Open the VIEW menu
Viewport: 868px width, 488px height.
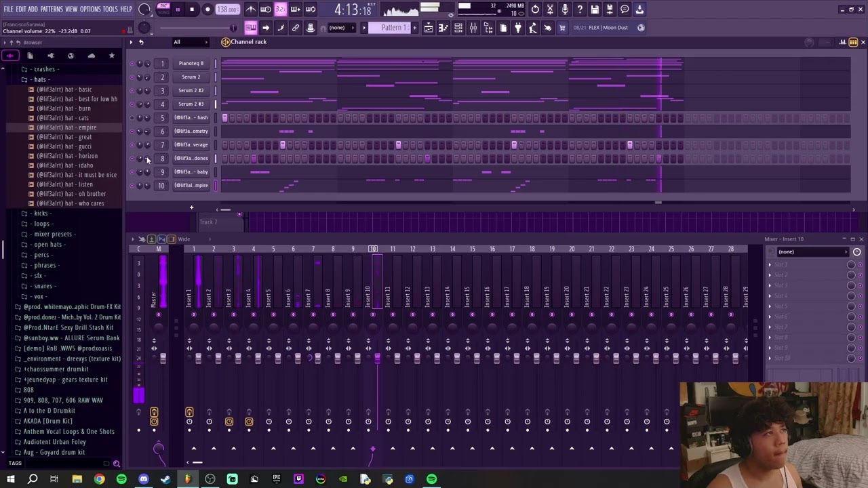tap(71, 9)
